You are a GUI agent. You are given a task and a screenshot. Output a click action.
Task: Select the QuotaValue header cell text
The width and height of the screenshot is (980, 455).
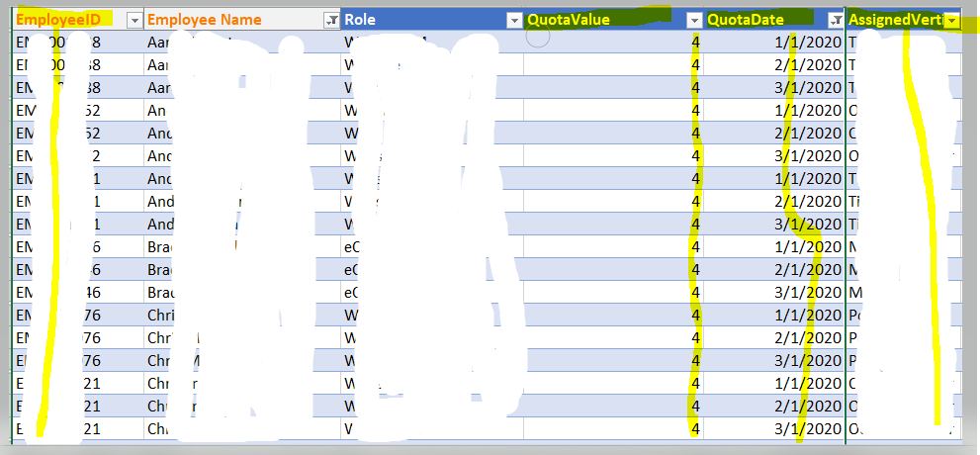(569, 20)
